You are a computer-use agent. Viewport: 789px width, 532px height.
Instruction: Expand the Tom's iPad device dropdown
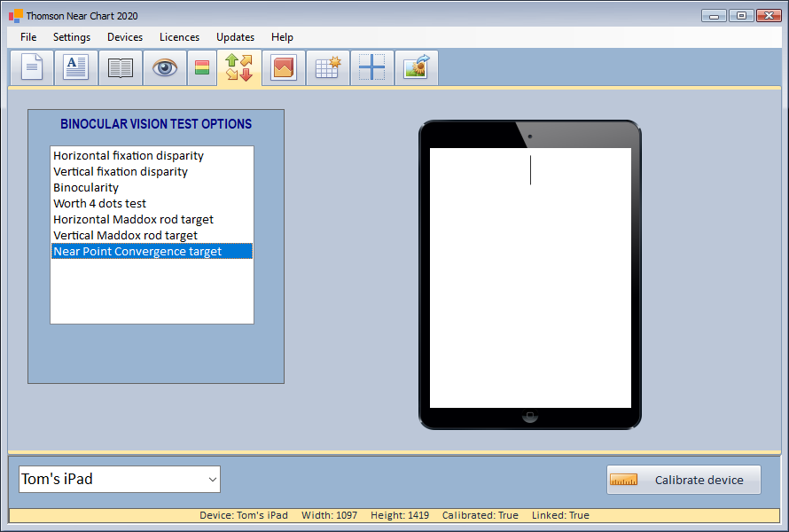212,480
